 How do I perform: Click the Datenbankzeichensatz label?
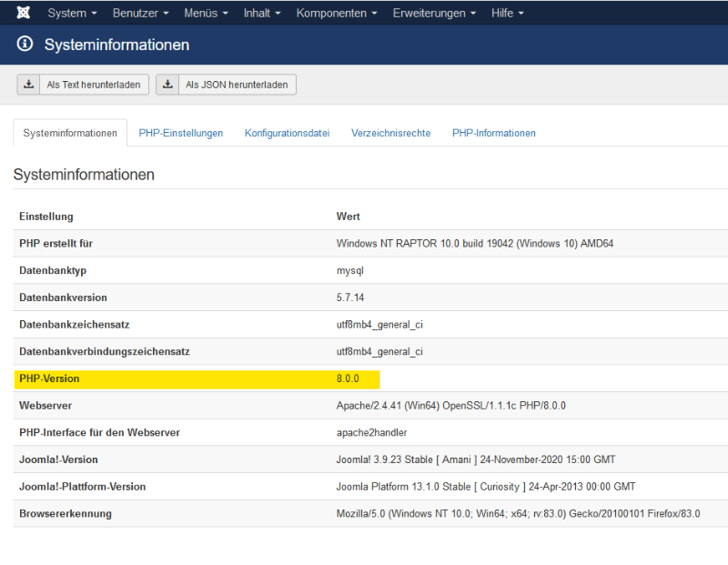point(75,324)
